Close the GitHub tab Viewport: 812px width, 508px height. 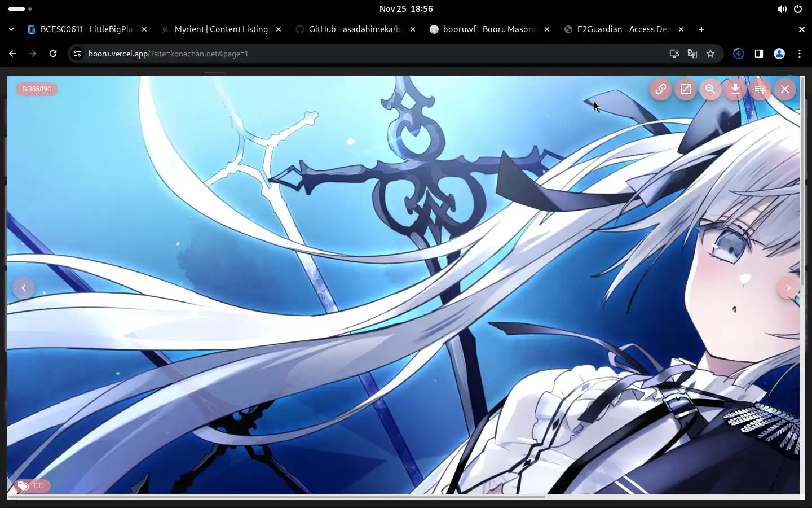413,29
